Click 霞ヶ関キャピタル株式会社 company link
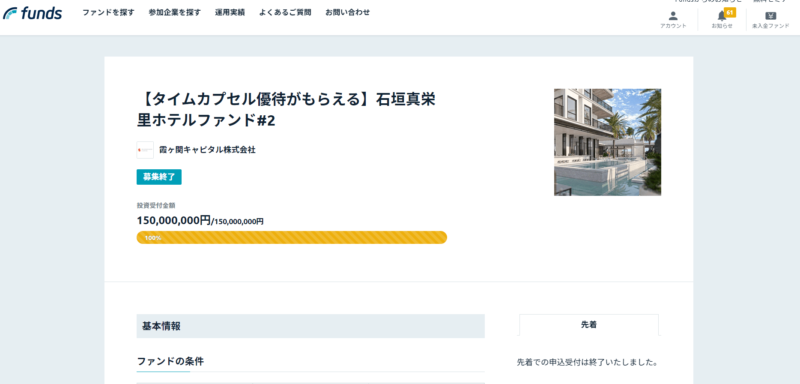The width and height of the screenshot is (800, 384). click(207, 150)
